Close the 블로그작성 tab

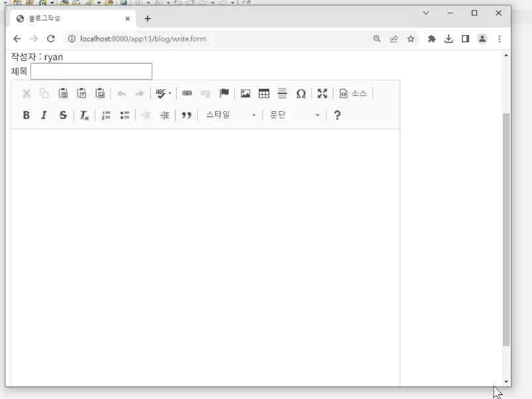128,19
